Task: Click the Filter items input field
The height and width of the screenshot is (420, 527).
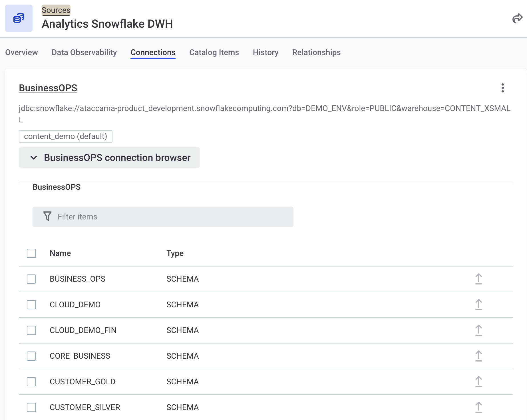Action: pos(163,217)
